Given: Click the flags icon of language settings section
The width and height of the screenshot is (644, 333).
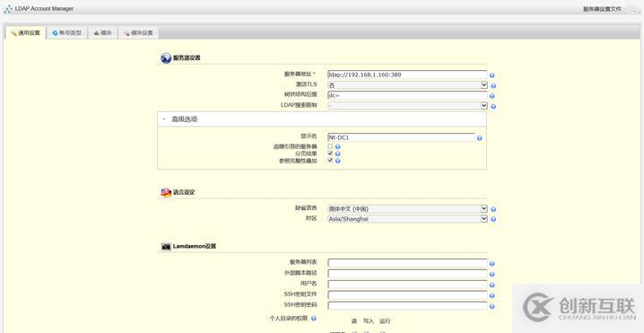Looking at the screenshot, I should click(166, 192).
